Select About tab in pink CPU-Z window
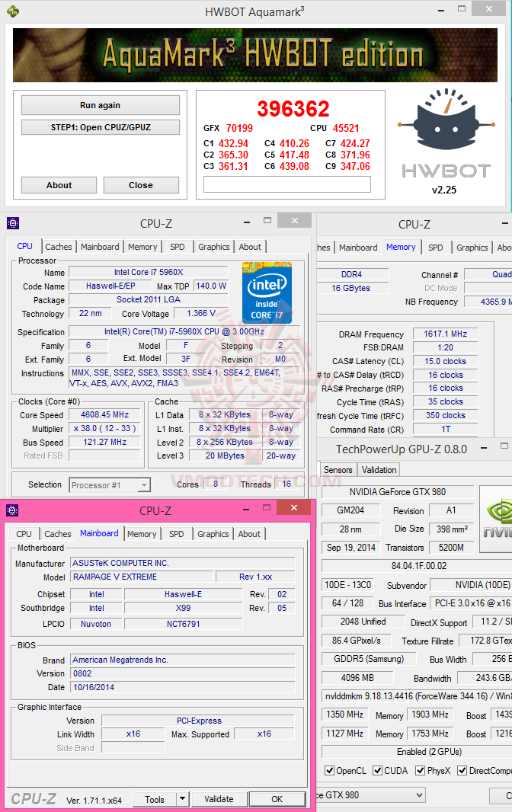The height and width of the screenshot is (812, 512). point(249,533)
